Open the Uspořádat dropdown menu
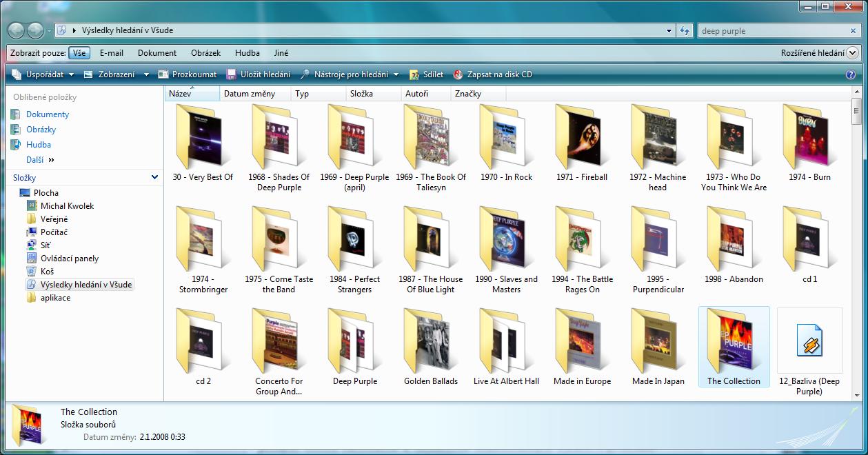 click(43, 74)
